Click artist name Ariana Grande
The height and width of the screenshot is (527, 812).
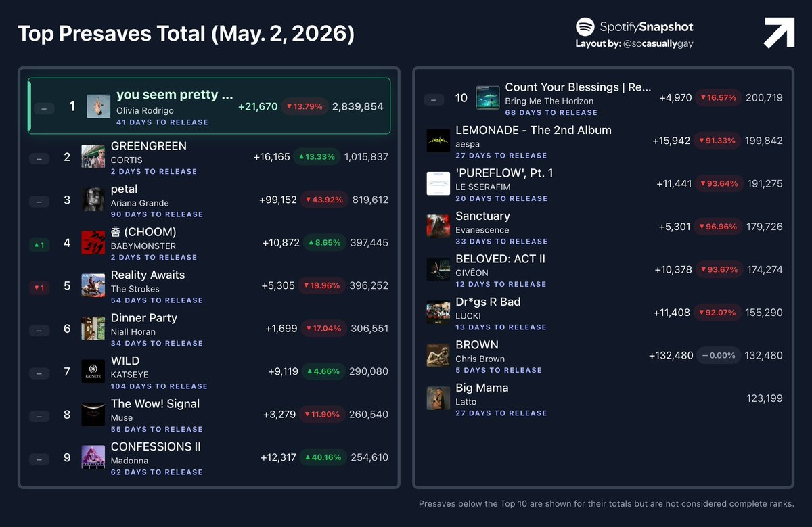tap(140, 203)
